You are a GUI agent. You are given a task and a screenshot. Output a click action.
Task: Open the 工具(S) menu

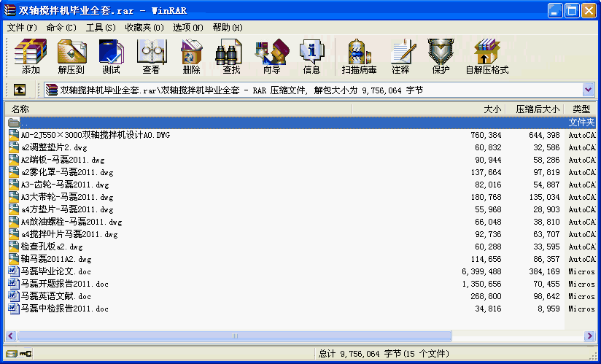[101, 28]
